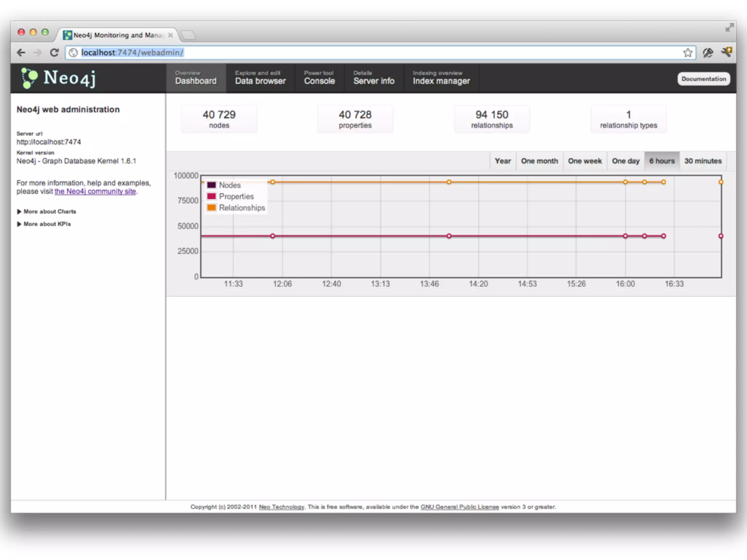Click the browser reload icon
747x560 pixels.
(x=54, y=52)
